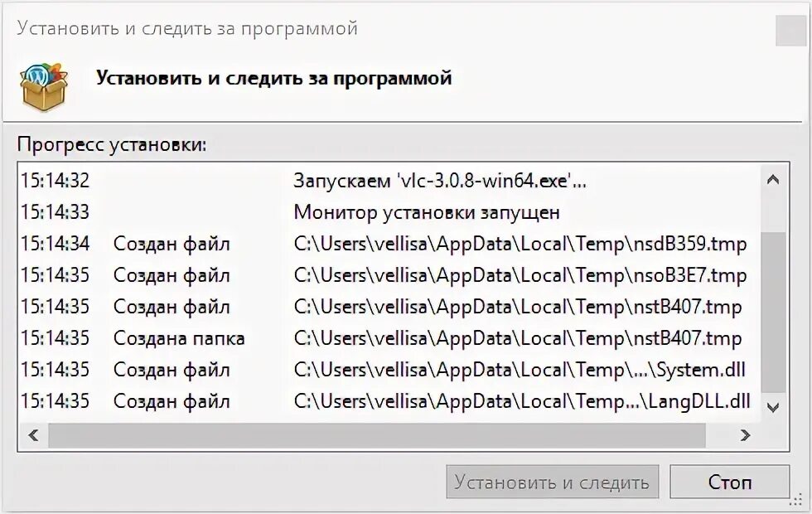Select the 'Монитор установки запущен' log entry
The width and height of the screenshot is (812, 514).
(x=426, y=212)
